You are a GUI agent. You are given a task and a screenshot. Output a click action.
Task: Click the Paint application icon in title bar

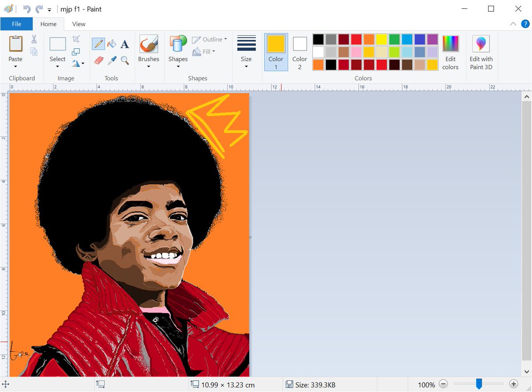coord(8,9)
